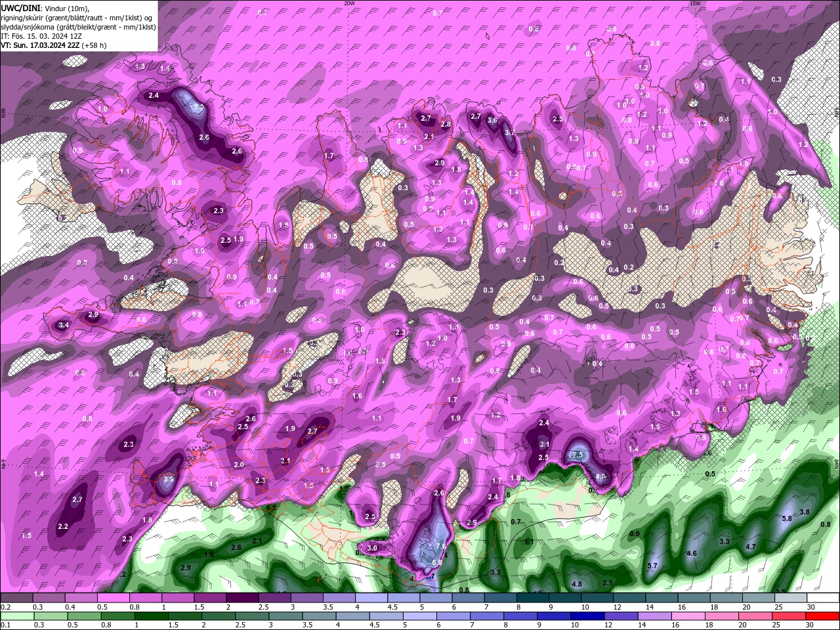840x630 pixels.
Task: Click the 6.8 precipitation value on the map
Action: pos(437,562)
